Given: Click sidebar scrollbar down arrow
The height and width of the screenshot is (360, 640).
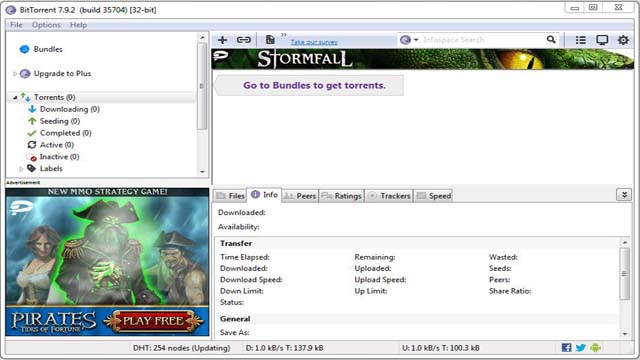Looking at the screenshot, I should [x=202, y=172].
